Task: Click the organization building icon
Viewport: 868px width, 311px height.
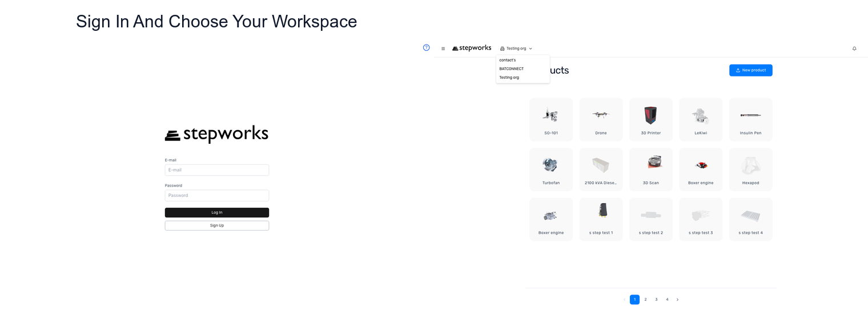Action: (503, 49)
